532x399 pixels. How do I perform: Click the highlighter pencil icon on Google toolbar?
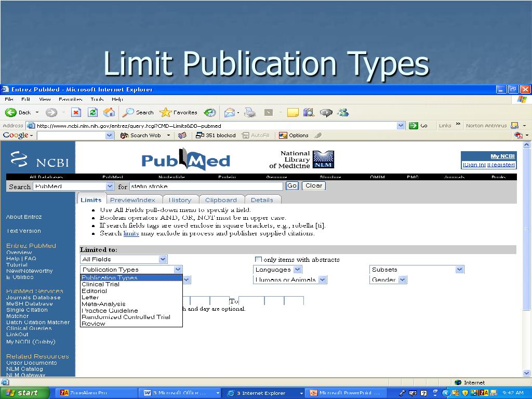[318, 136]
